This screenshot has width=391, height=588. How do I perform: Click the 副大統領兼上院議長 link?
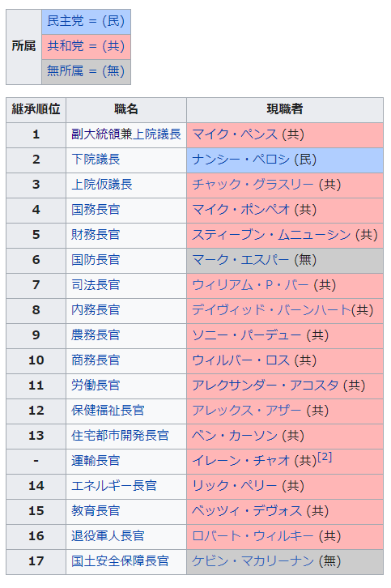[126, 134]
